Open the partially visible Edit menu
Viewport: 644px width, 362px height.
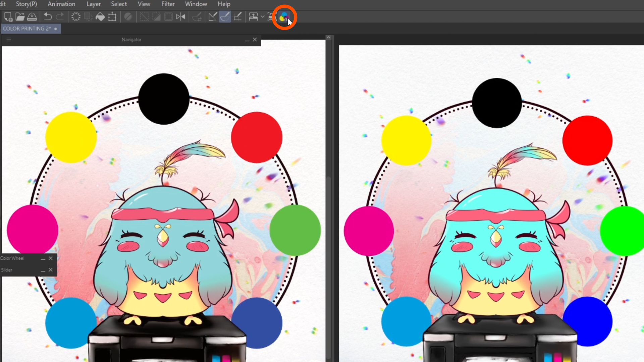[x=3, y=4]
